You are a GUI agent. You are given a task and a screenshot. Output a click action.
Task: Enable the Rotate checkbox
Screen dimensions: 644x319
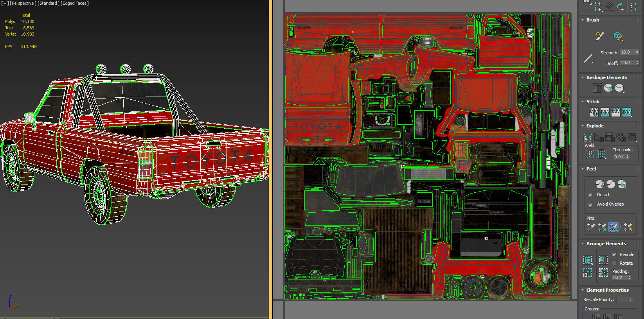click(x=614, y=263)
